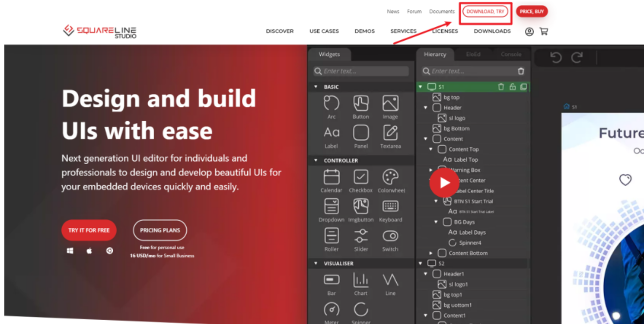Select the Imgbutton widget icon
Screen dimensions: 644x324
pos(361,206)
